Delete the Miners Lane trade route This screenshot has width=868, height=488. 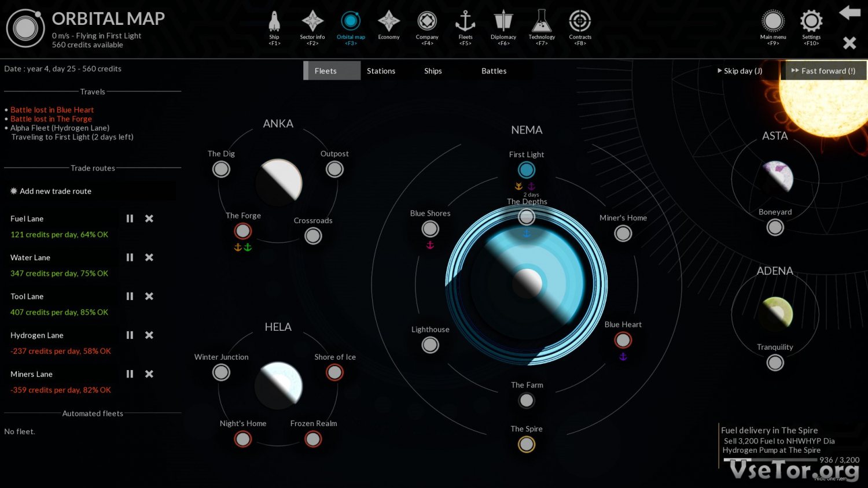[149, 374]
